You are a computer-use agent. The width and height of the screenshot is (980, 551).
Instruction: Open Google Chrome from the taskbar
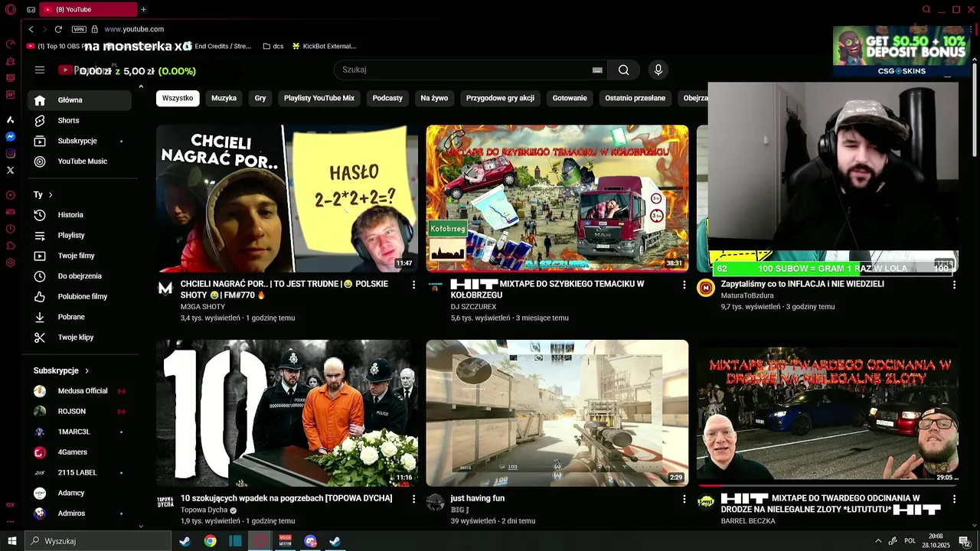pos(210,541)
